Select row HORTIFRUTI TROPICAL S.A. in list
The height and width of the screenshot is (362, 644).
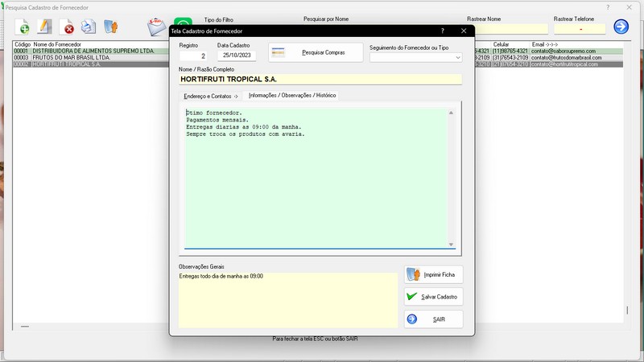click(x=66, y=64)
